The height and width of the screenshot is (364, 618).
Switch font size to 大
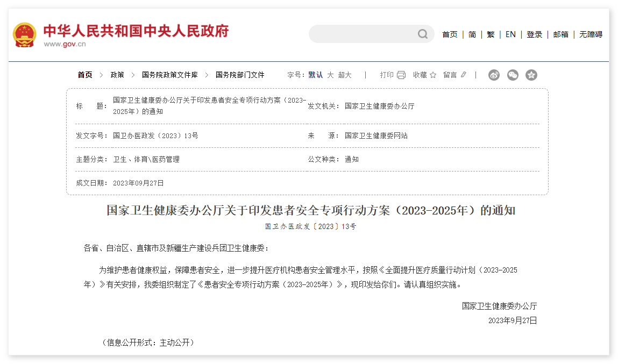(329, 75)
